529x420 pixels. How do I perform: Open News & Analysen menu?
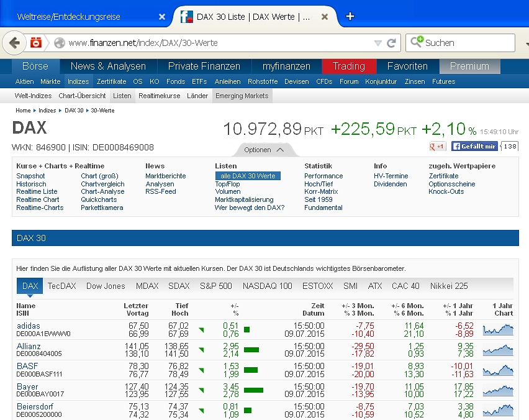tap(108, 66)
